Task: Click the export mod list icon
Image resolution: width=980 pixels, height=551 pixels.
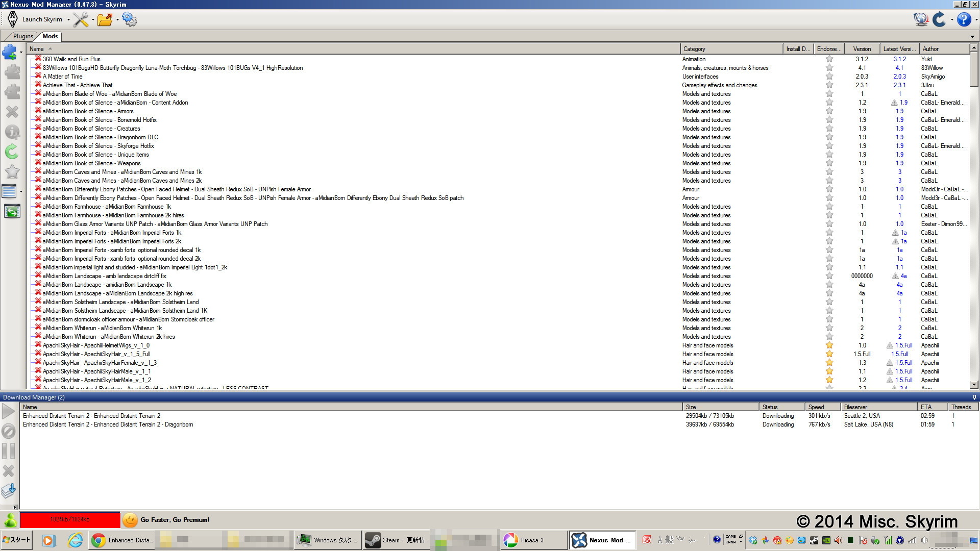Action: 12,211
